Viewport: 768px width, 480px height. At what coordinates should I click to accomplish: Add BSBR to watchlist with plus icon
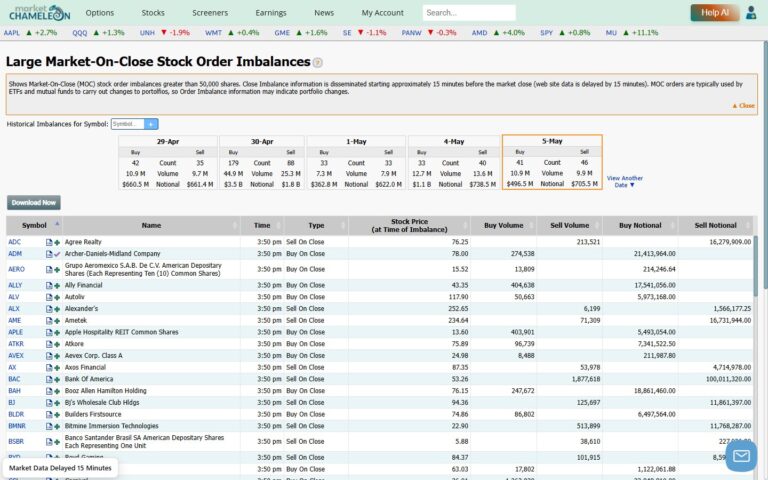click(x=57, y=442)
